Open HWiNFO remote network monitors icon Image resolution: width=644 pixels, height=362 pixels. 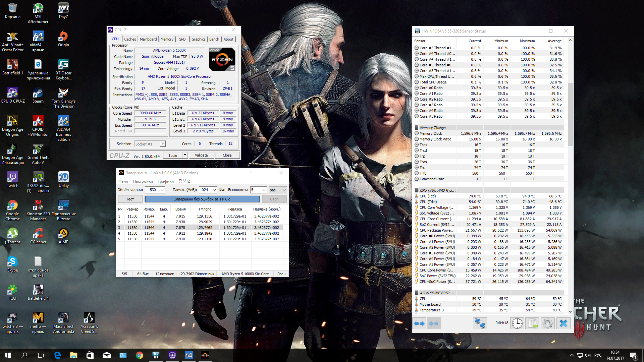[x=480, y=323]
